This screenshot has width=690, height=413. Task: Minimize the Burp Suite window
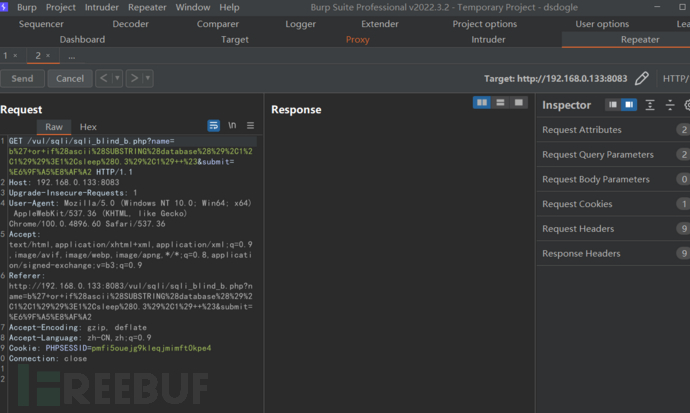[x=657, y=7]
